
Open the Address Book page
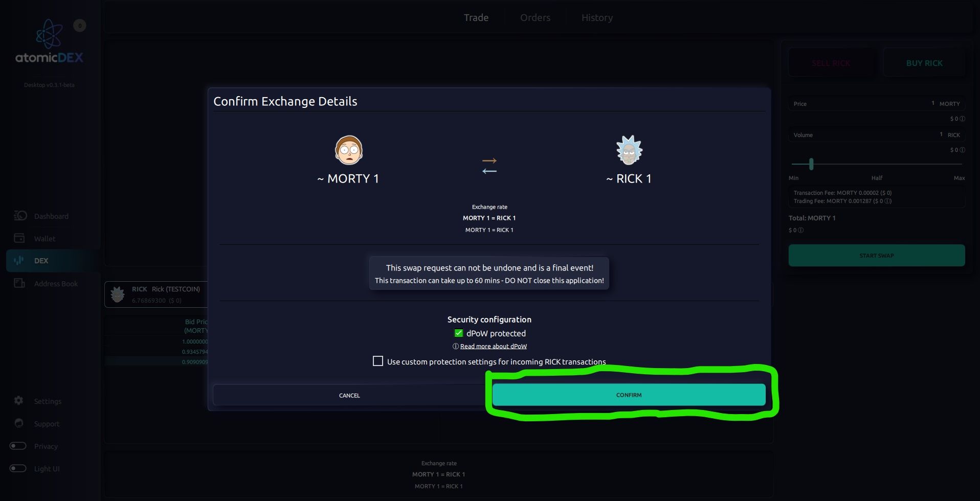tap(56, 284)
